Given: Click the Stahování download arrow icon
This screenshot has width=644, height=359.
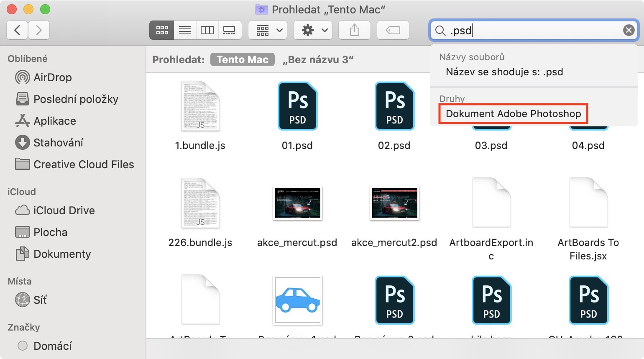Looking at the screenshot, I should coord(22,143).
